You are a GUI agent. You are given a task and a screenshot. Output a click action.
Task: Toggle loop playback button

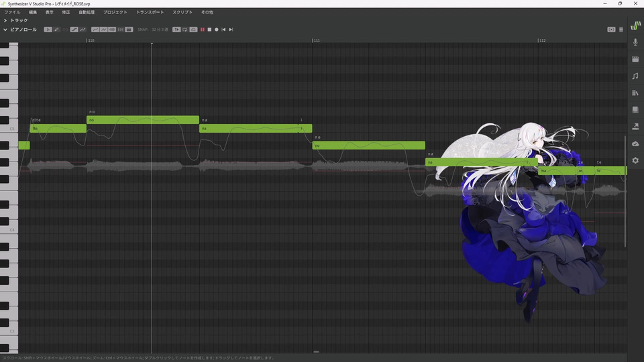185,29
